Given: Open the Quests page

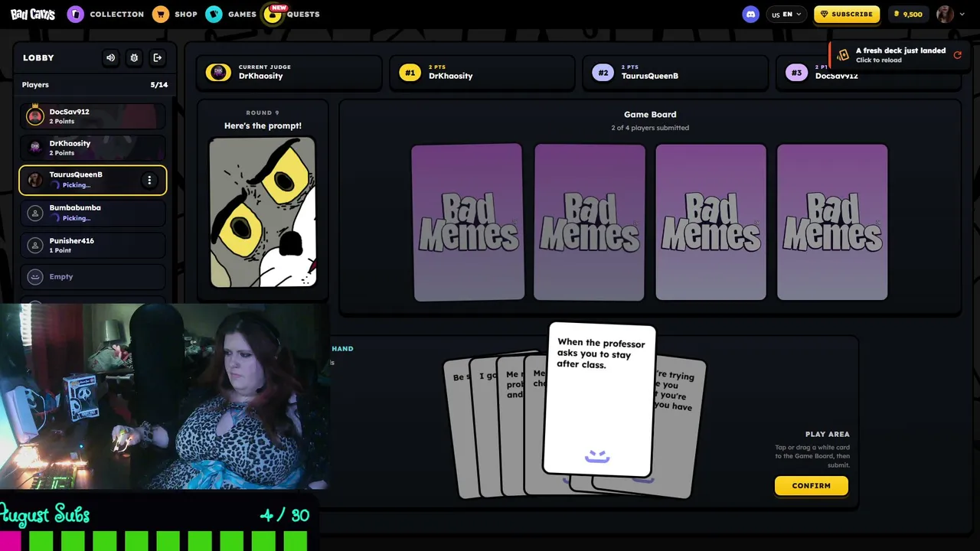Looking at the screenshot, I should click(x=292, y=14).
